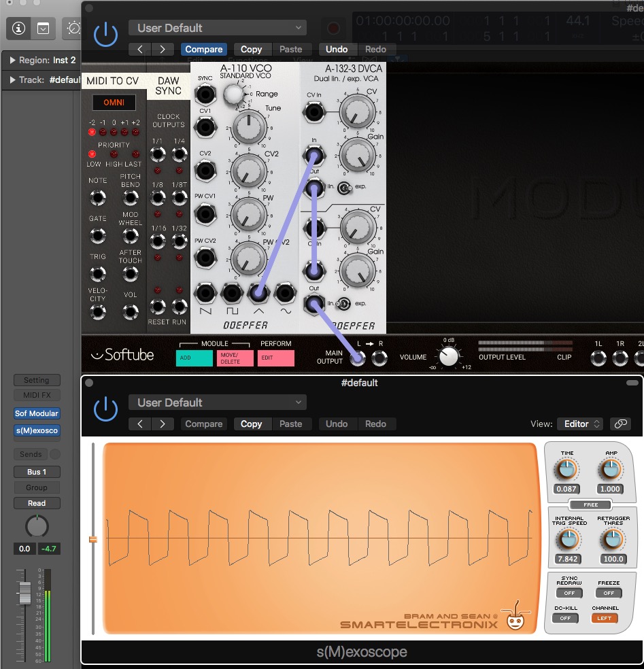Click the 1L output jack
This screenshot has height=669, width=644.
pos(598,358)
